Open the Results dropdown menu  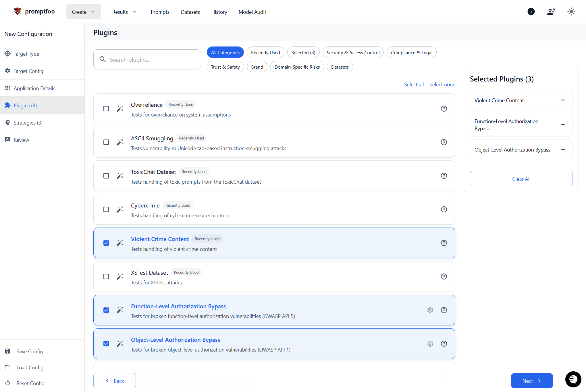point(124,12)
